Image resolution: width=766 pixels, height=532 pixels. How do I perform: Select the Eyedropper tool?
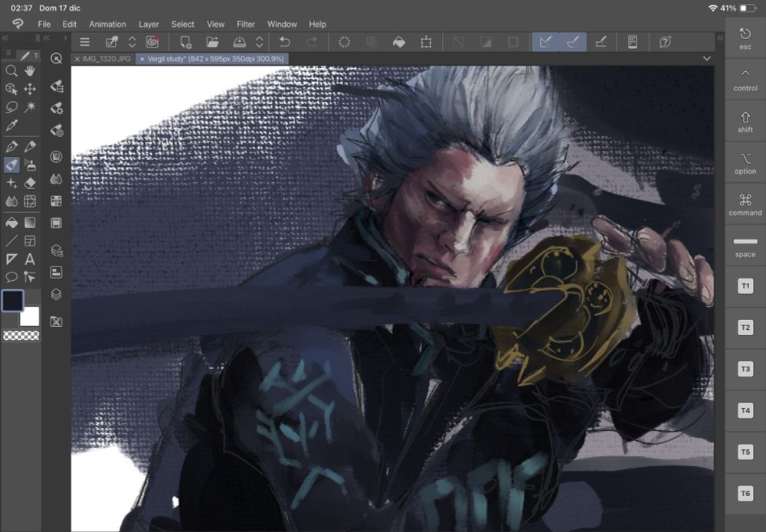[x=11, y=126]
